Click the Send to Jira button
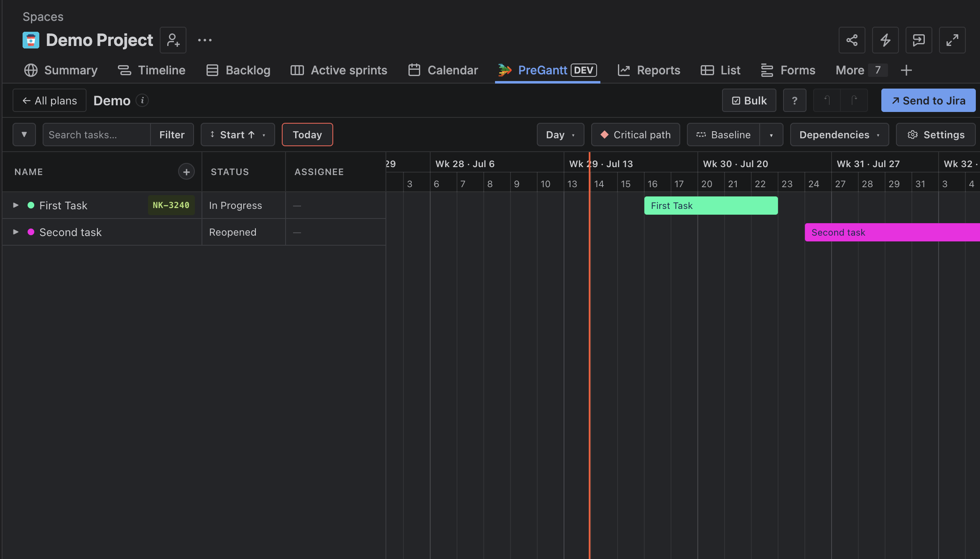This screenshot has width=980, height=559. pos(928,101)
